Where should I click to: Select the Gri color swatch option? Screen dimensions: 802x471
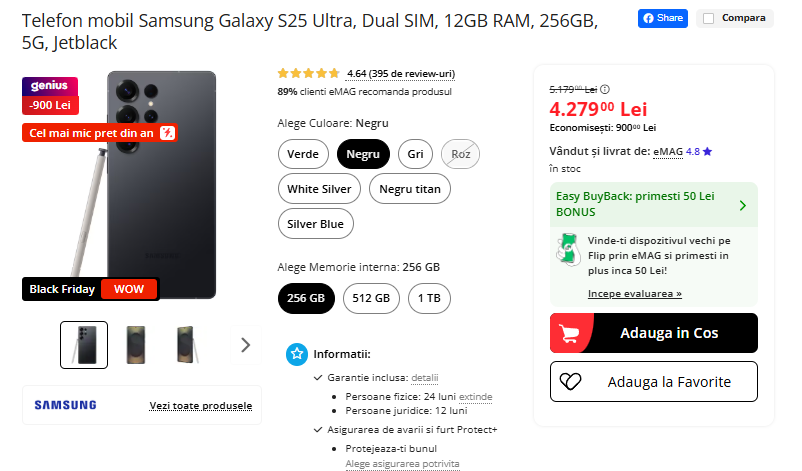pyautogui.click(x=414, y=154)
